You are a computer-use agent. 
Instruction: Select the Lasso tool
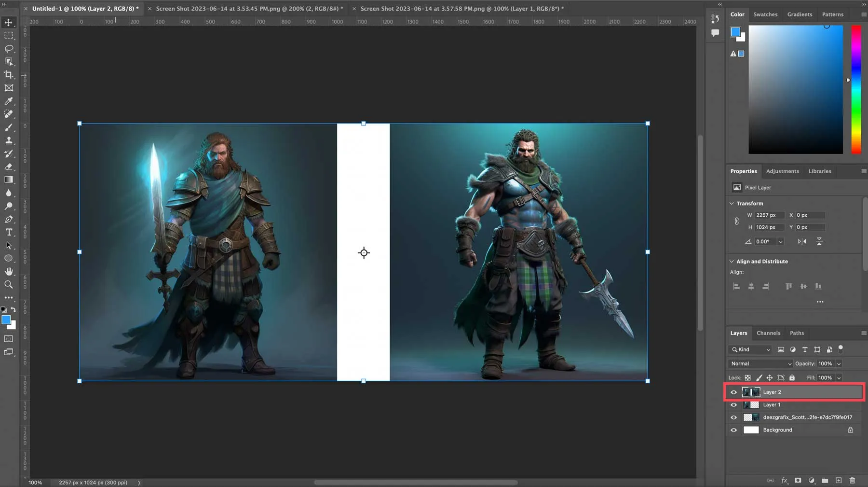point(9,49)
